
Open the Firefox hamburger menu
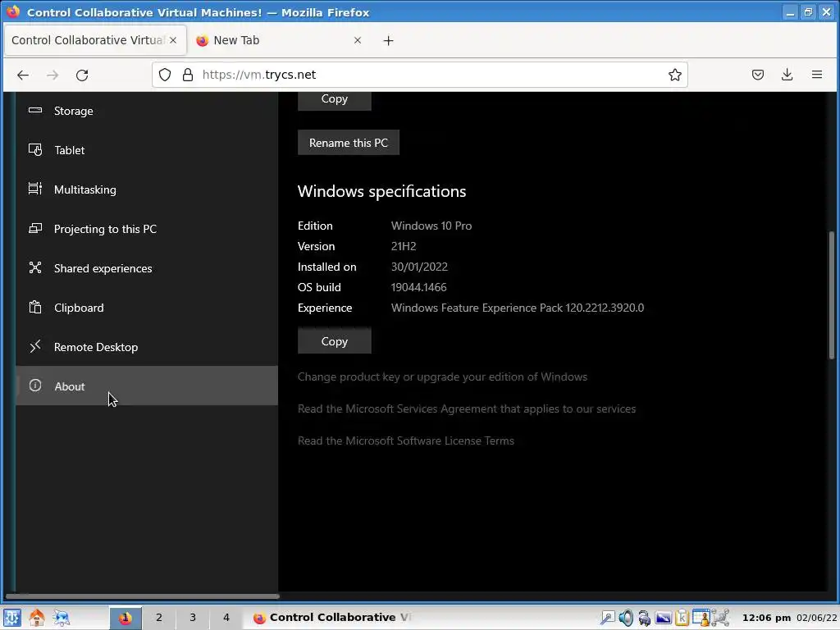[x=816, y=75]
